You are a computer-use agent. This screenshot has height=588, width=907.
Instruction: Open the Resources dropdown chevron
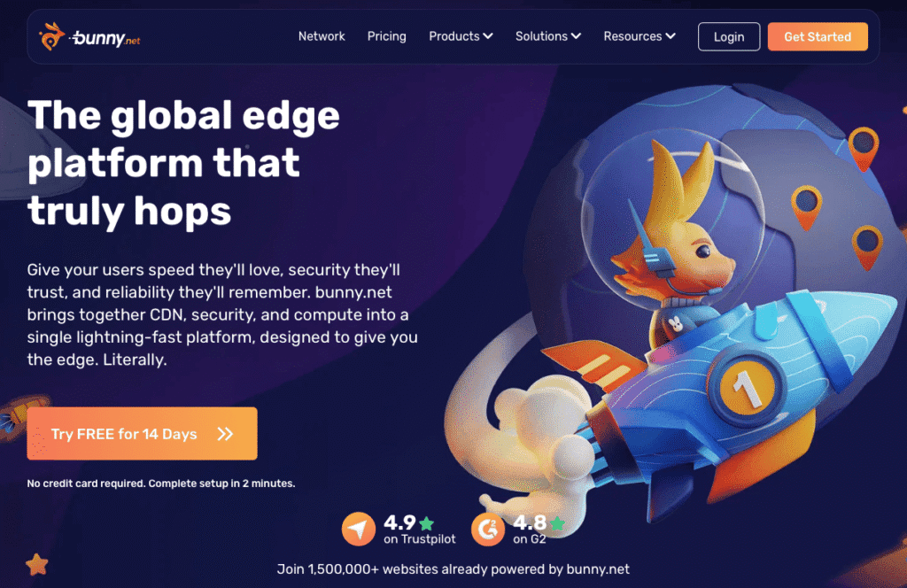pyautogui.click(x=671, y=36)
